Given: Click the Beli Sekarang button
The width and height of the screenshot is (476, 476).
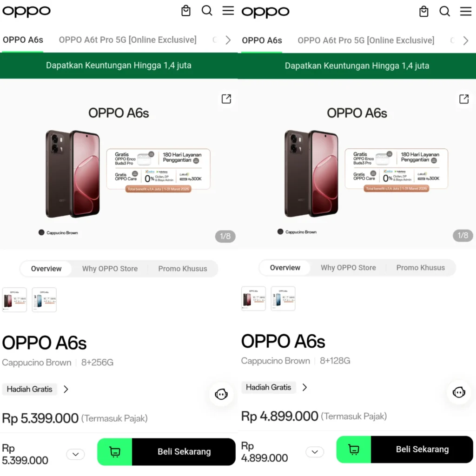Looking at the screenshot, I should tap(183, 451).
